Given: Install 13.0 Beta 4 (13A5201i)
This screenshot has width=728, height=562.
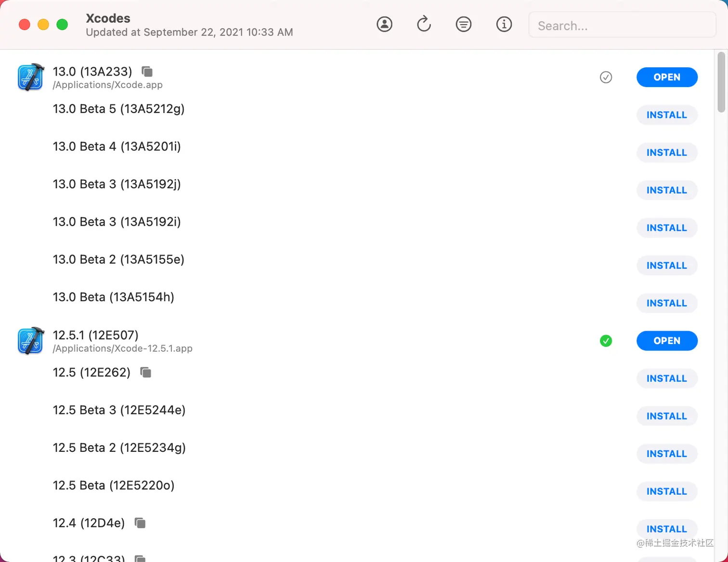Looking at the screenshot, I should coord(667,153).
